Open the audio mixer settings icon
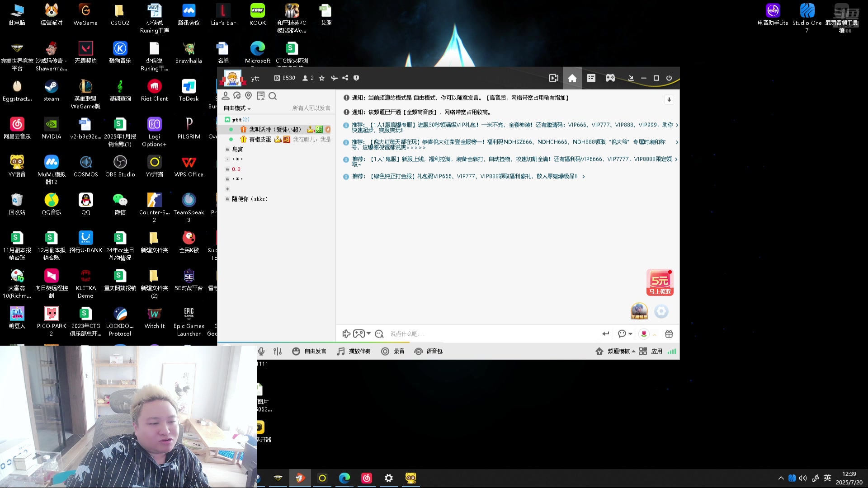The width and height of the screenshot is (868, 488). click(x=278, y=352)
